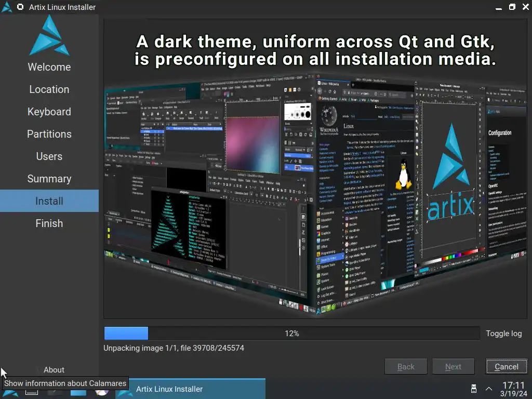Select the Users step in the sidebar
This screenshot has height=399, width=532.
pos(49,157)
